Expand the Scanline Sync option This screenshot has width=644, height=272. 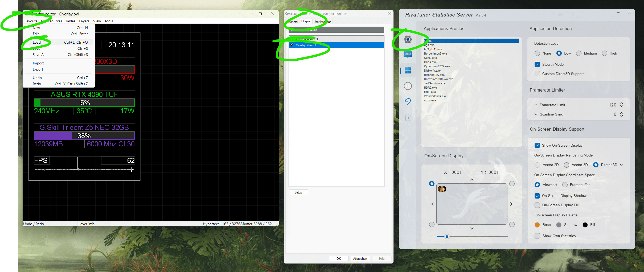click(x=536, y=114)
